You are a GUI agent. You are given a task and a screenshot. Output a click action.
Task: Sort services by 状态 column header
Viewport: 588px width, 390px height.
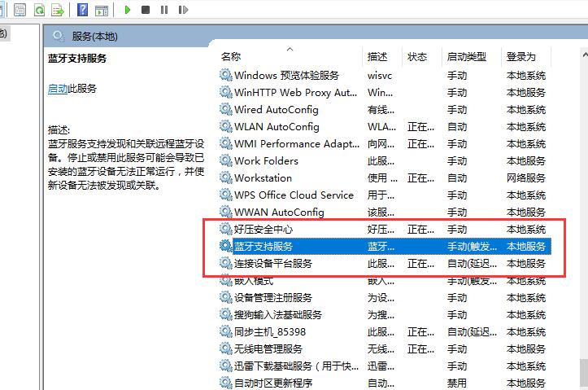click(416, 57)
